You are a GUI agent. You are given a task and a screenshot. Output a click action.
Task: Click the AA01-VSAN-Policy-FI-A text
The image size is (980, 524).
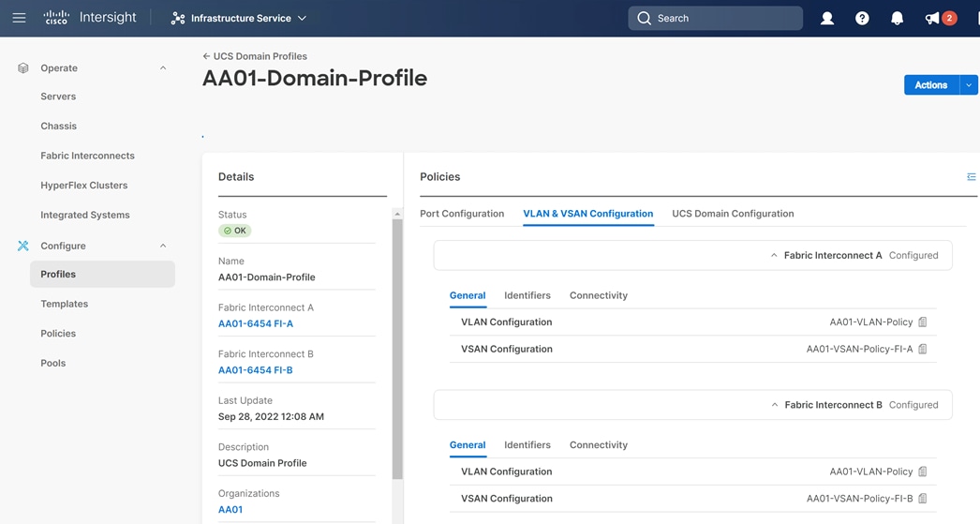[859, 349]
